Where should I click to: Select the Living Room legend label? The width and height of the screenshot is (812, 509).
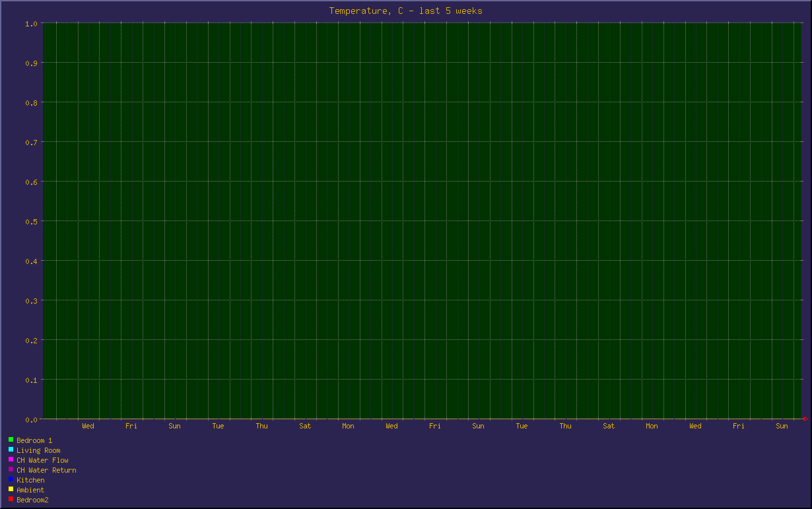click(38, 450)
